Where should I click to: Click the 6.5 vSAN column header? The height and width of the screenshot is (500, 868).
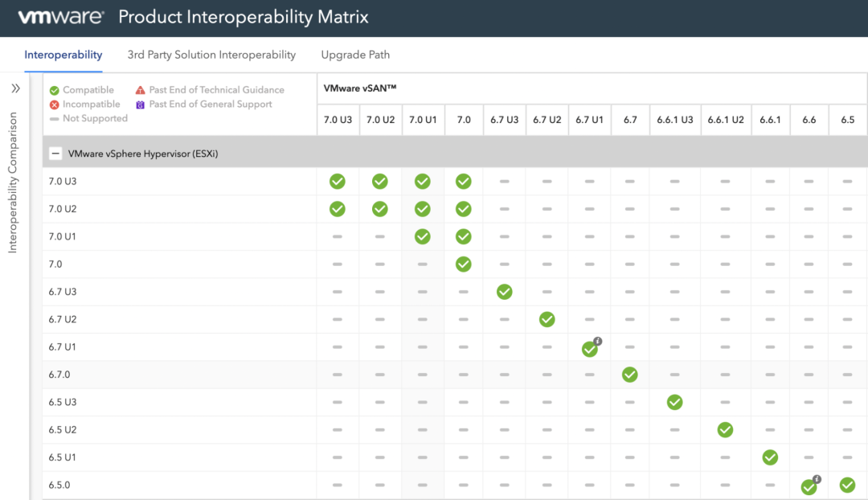pyautogui.click(x=848, y=120)
